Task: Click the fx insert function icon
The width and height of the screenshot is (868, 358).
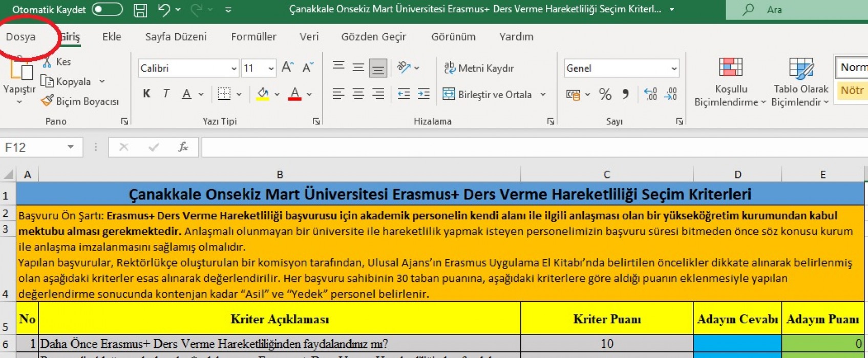Action: 183,147
